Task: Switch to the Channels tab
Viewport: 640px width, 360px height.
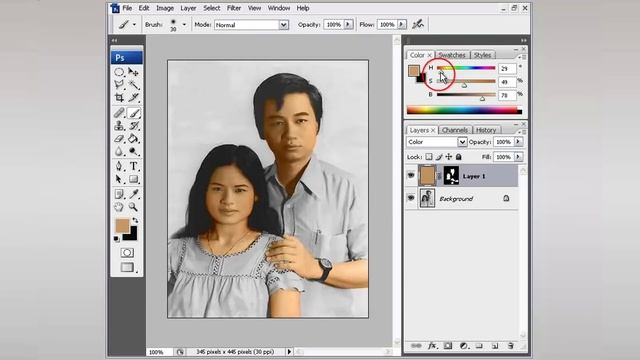Action: tap(455, 130)
